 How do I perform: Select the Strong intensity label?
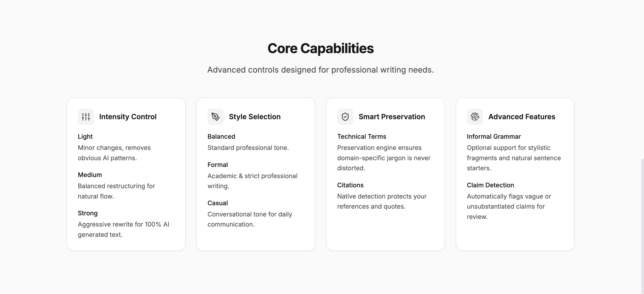click(x=88, y=213)
